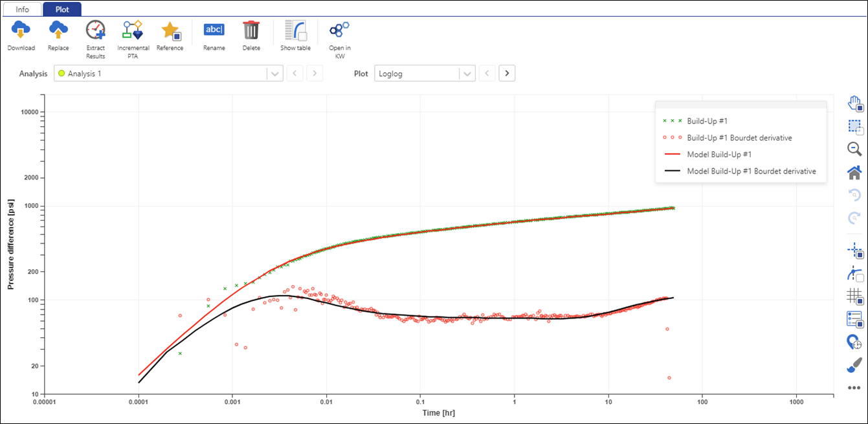Screen dimensions: 868x424
Task: Toggle plot grid lines icon
Action: click(x=854, y=296)
